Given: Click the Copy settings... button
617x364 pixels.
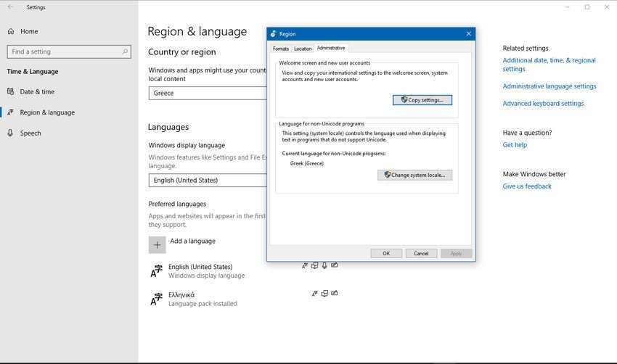Looking at the screenshot, I should tap(422, 100).
